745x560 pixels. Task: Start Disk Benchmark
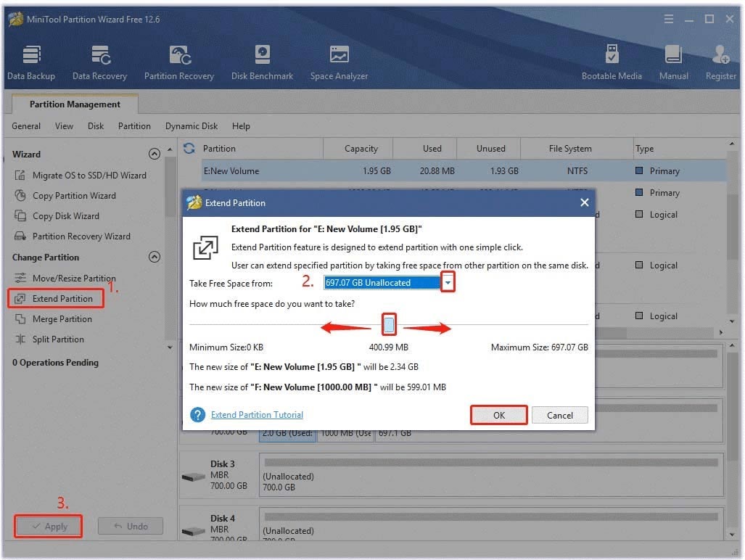click(x=262, y=62)
